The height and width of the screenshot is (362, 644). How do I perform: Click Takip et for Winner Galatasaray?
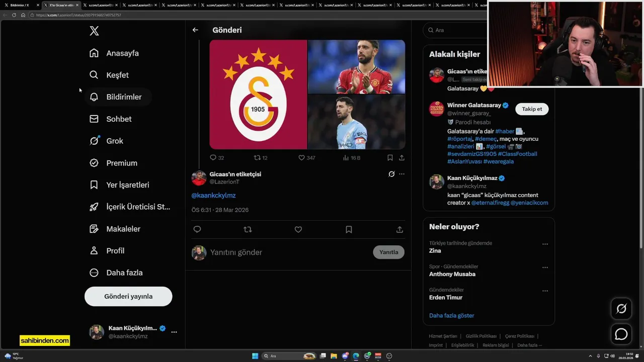click(x=532, y=109)
